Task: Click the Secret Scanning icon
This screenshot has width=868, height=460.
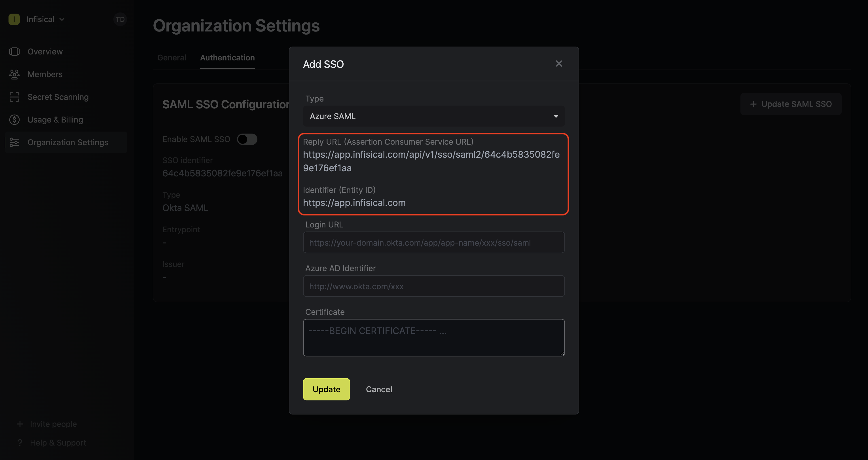Action: [14, 97]
